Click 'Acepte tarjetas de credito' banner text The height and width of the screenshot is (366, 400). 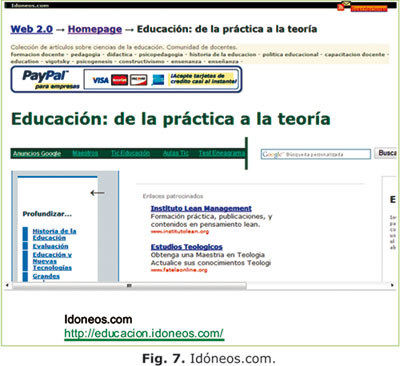(203, 79)
